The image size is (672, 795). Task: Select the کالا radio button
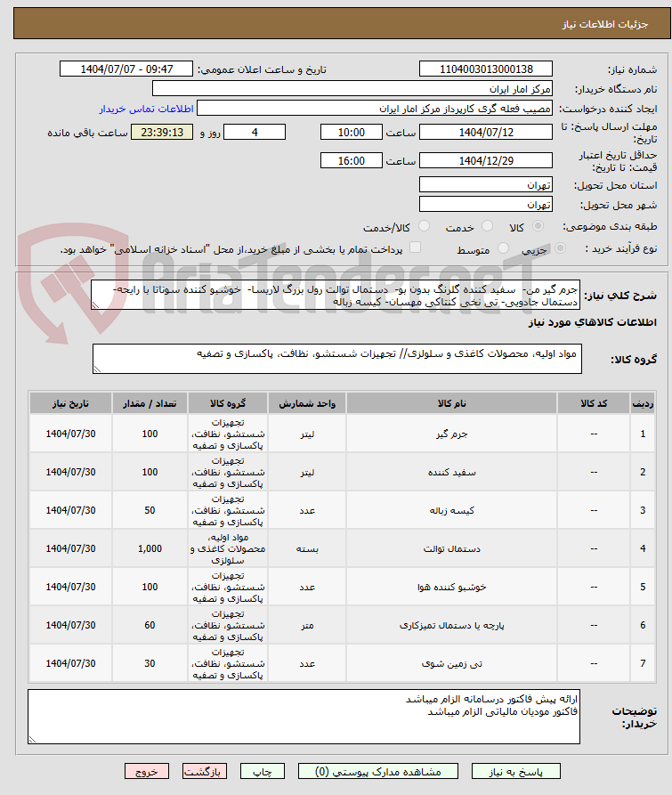pos(538,226)
